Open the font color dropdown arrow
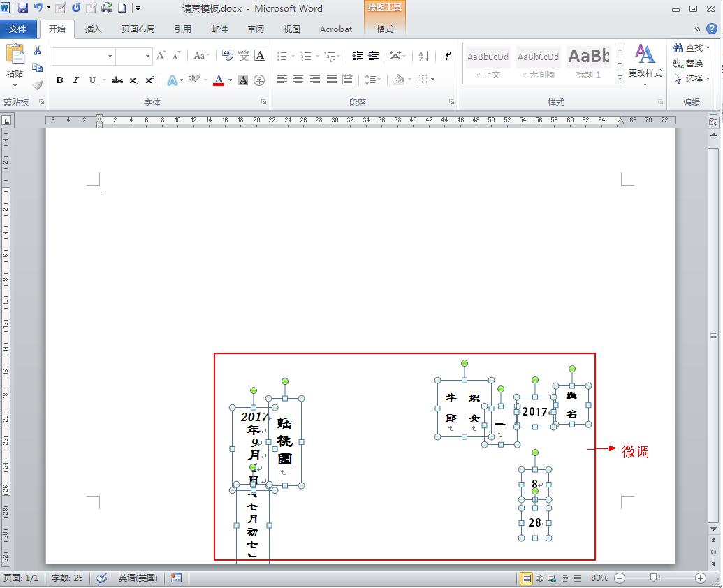The image size is (723, 588). [230, 80]
